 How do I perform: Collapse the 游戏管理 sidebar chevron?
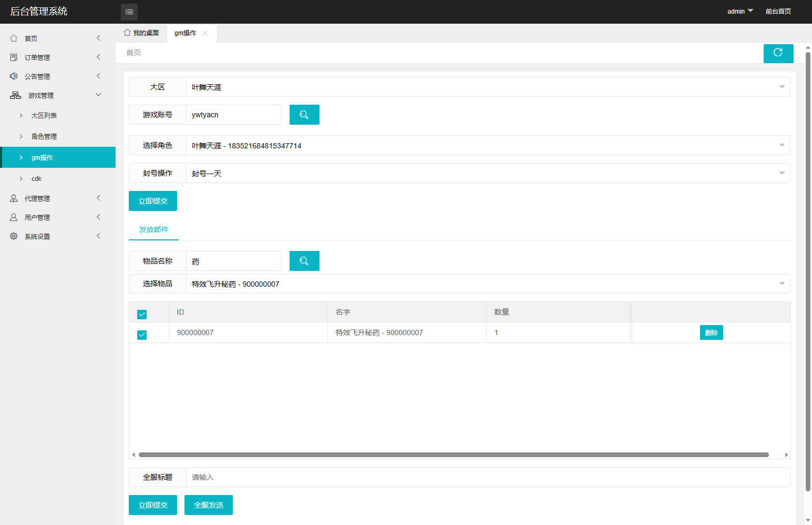98,95
